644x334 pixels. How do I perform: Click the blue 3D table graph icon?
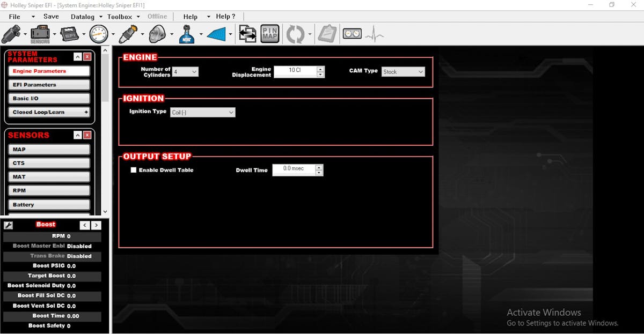point(216,34)
